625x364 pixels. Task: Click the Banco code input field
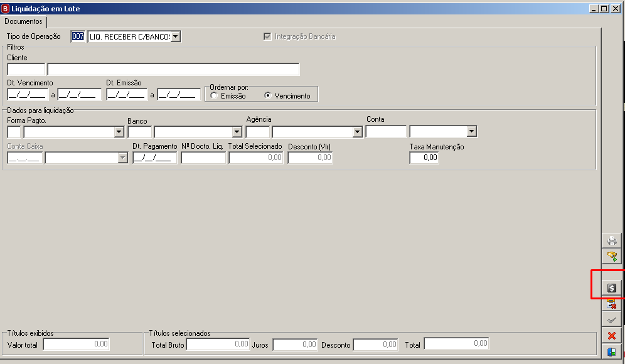pos(139,132)
